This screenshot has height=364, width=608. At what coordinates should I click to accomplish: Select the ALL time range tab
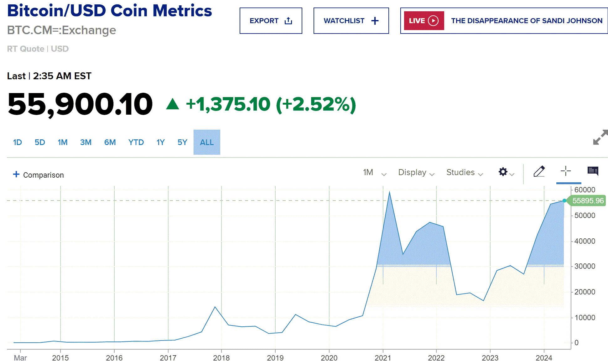point(207,143)
